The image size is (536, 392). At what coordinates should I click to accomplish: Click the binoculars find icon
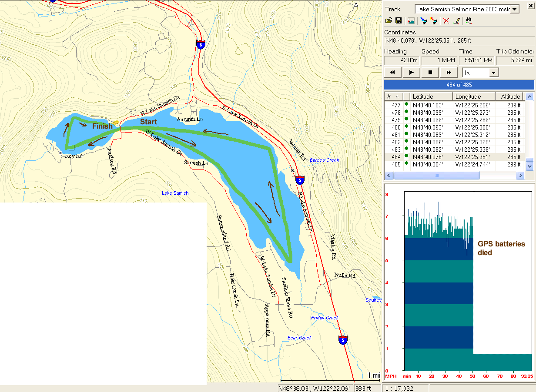(469, 20)
